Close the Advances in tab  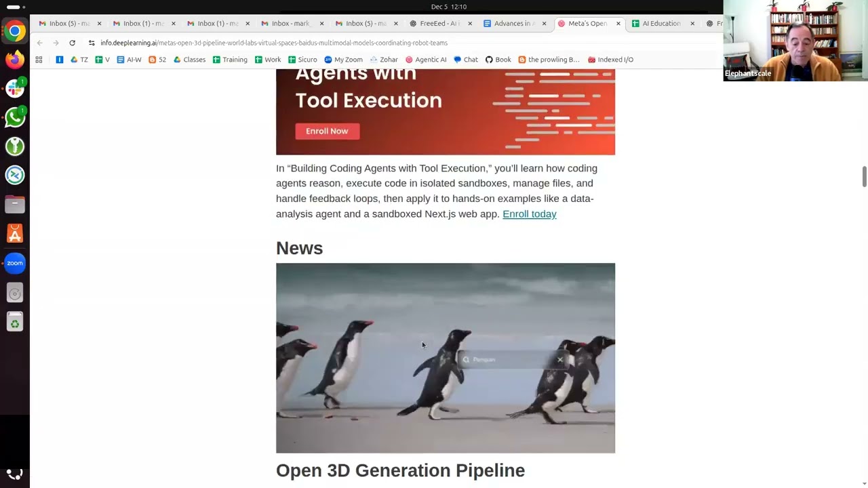tap(544, 23)
